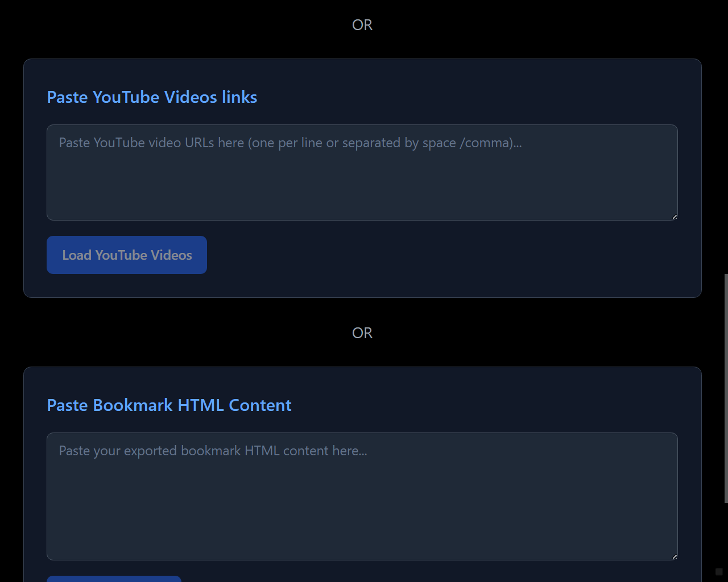This screenshot has width=728, height=582.
Task: Click inside the YouTube video URLs textarea
Action: [x=362, y=171]
